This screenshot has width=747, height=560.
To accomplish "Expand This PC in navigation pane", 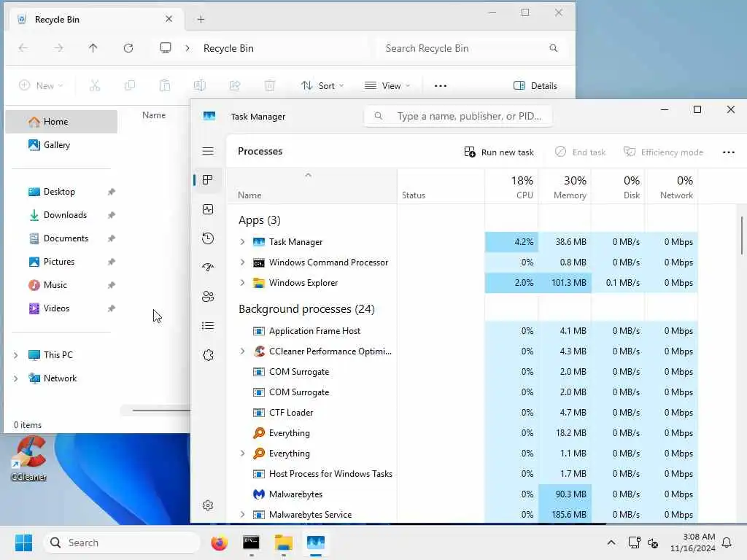I will tap(16, 355).
